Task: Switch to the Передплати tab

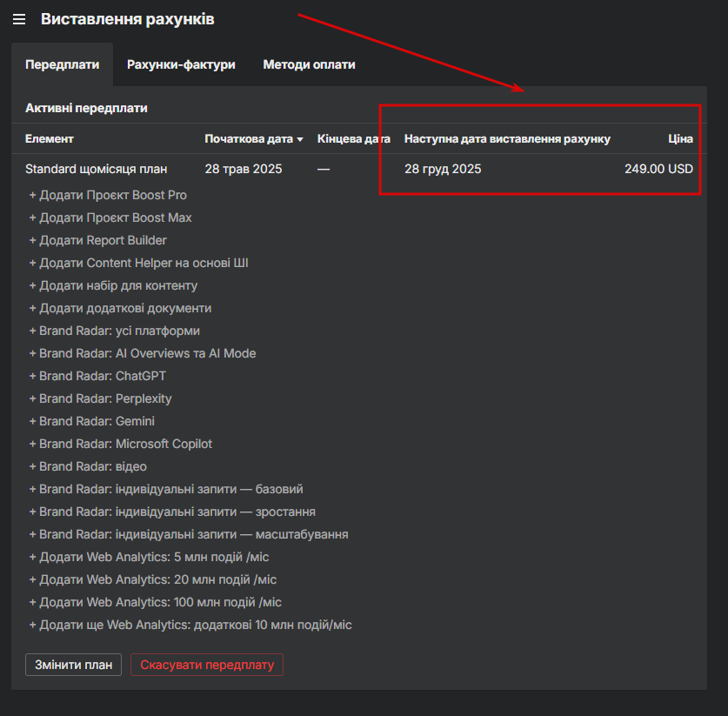Action: pos(62,64)
